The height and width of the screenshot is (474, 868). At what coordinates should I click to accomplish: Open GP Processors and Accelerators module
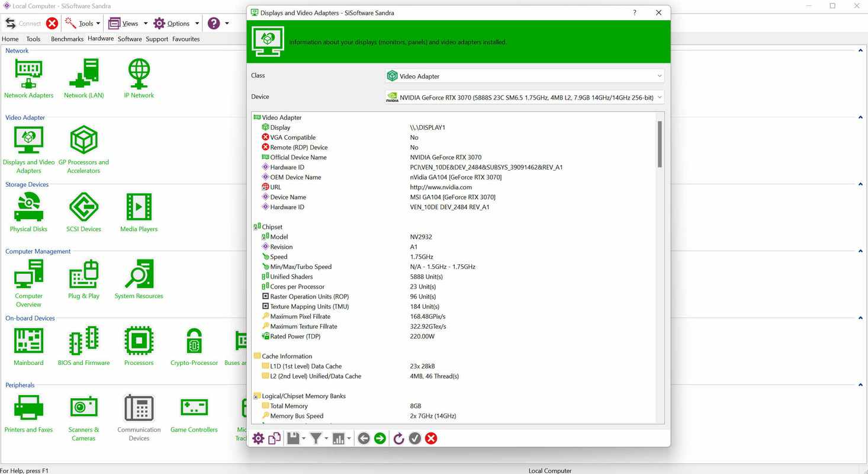(x=83, y=140)
